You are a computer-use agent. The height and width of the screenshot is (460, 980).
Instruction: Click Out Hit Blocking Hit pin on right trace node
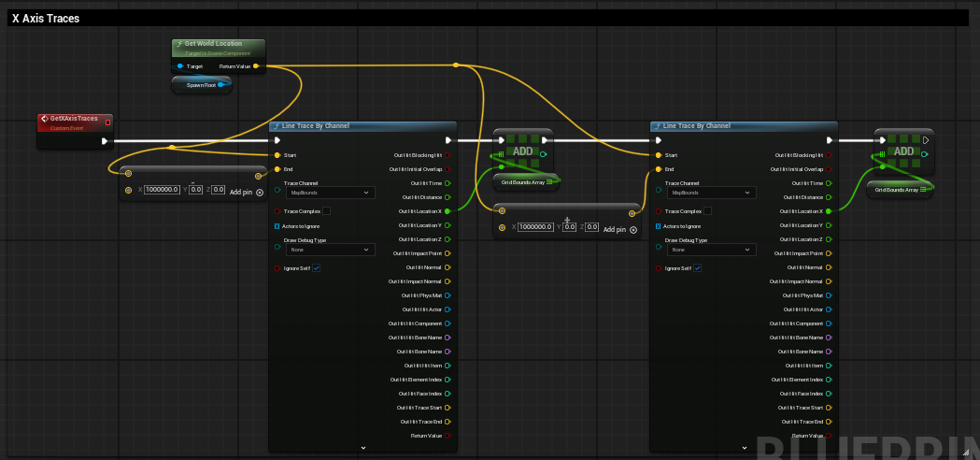coord(830,155)
